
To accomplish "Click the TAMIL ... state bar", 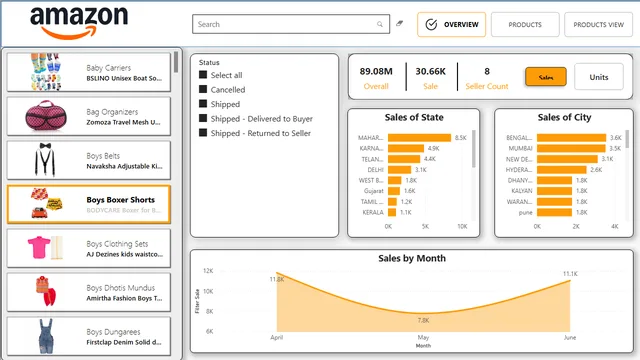I will click(392, 202).
